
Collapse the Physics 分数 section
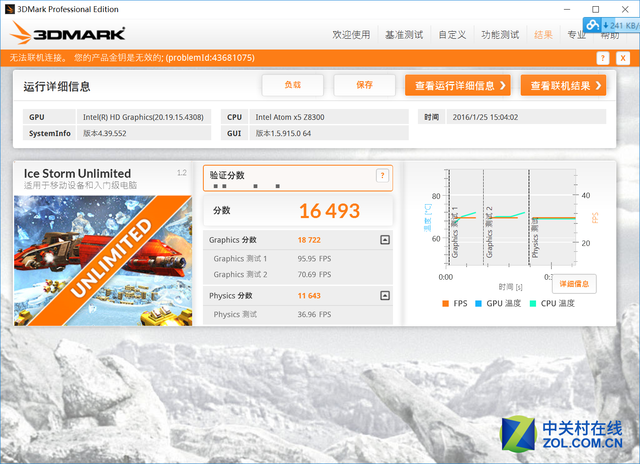[x=384, y=296]
